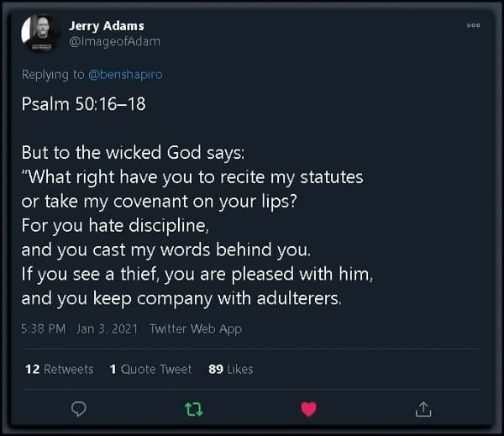
Task: Toggle the green retweet icon
Action: point(194,409)
